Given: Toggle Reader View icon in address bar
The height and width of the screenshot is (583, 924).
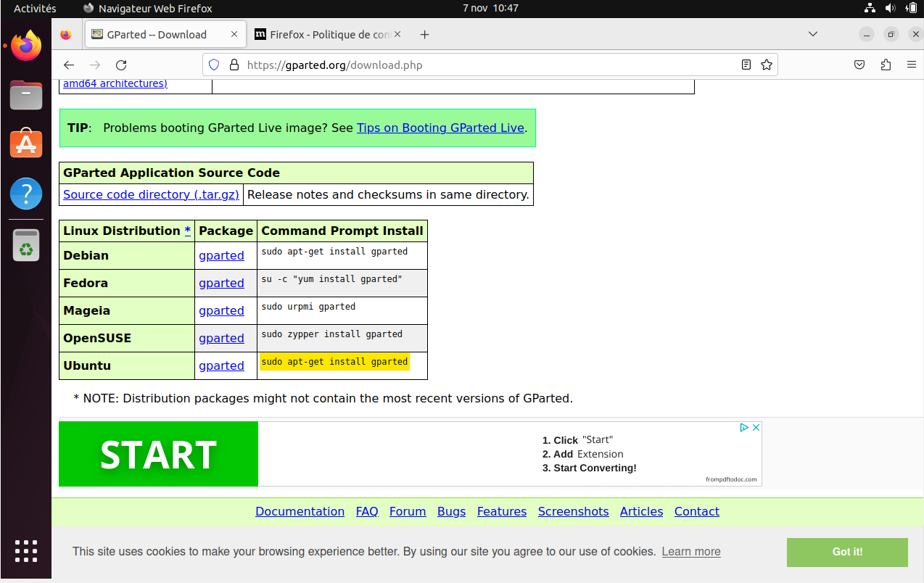Looking at the screenshot, I should [746, 65].
